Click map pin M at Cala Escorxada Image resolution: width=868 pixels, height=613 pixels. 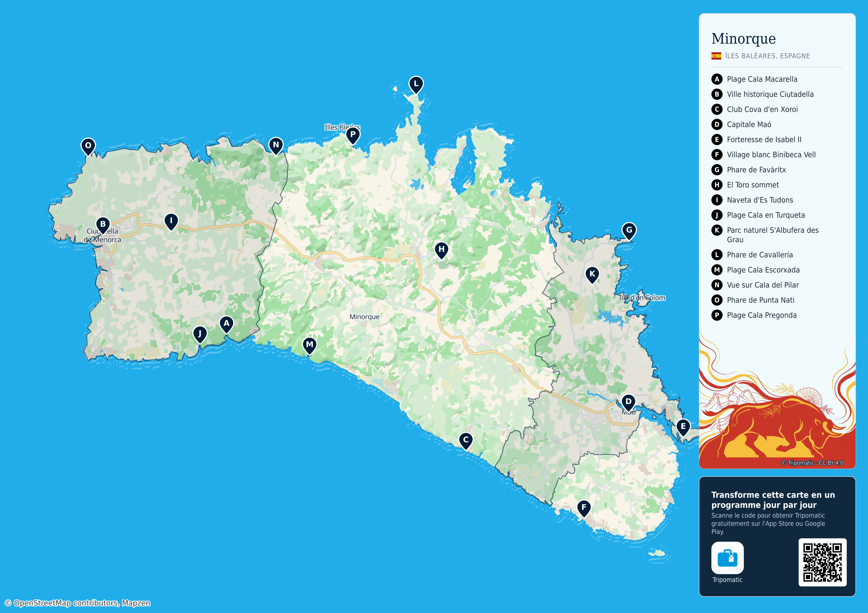[x=310, y=345]
